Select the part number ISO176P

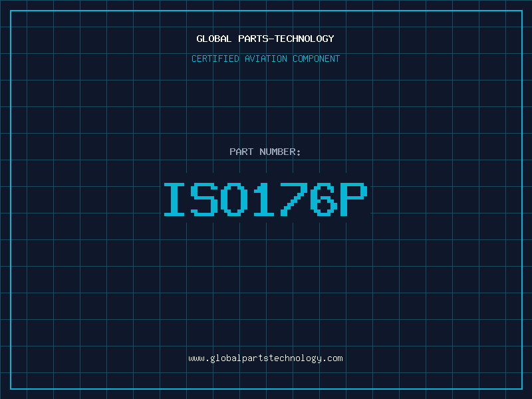click(265, 199)
